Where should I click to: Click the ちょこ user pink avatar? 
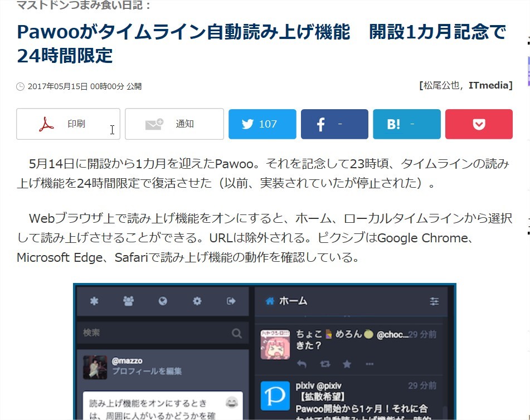(275, 345)
